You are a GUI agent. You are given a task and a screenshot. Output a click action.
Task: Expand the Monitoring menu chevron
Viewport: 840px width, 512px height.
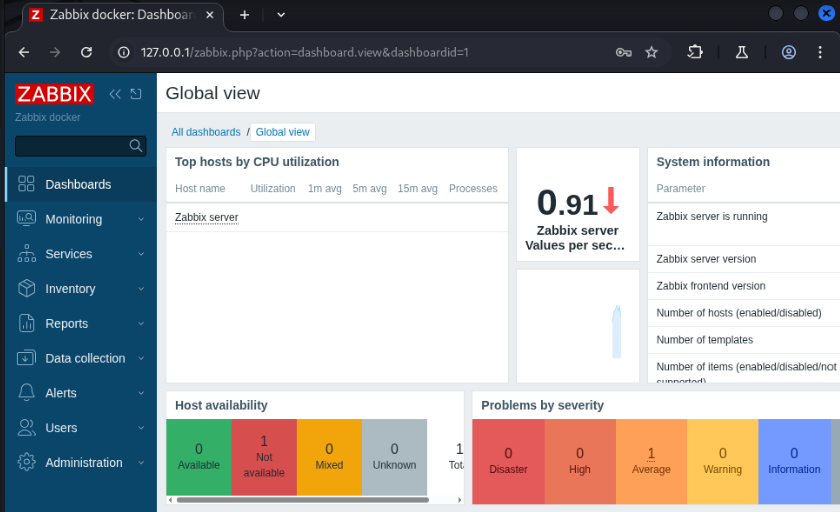141,219
